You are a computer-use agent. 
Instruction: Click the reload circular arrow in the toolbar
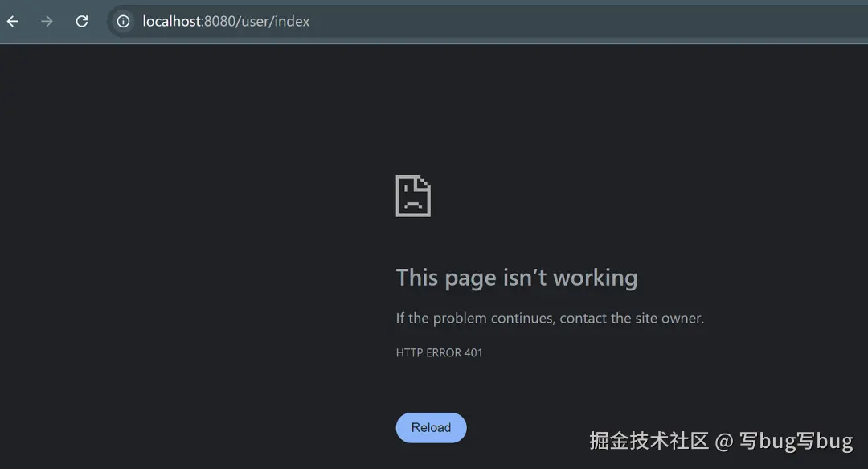81,21
